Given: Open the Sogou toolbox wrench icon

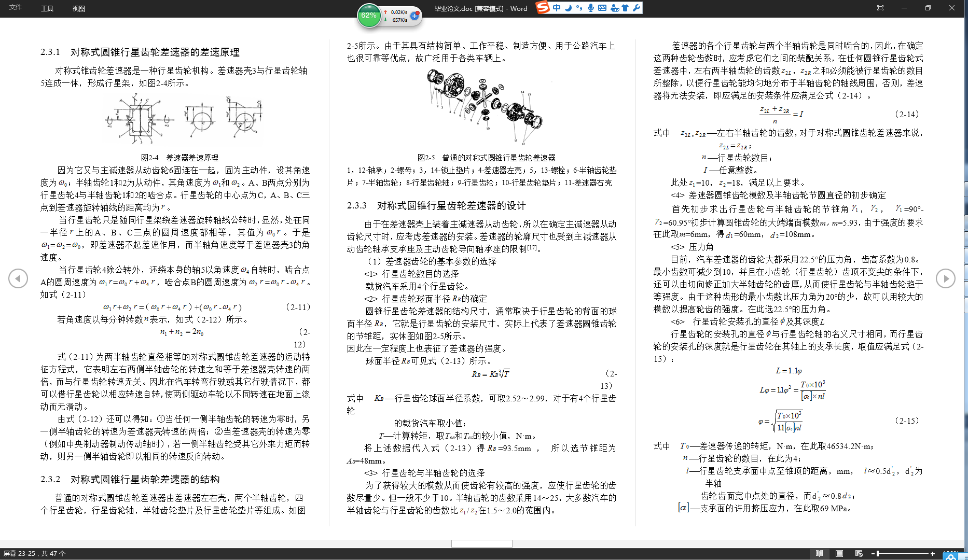Looking at the screenshot, I should coord(636,8).
